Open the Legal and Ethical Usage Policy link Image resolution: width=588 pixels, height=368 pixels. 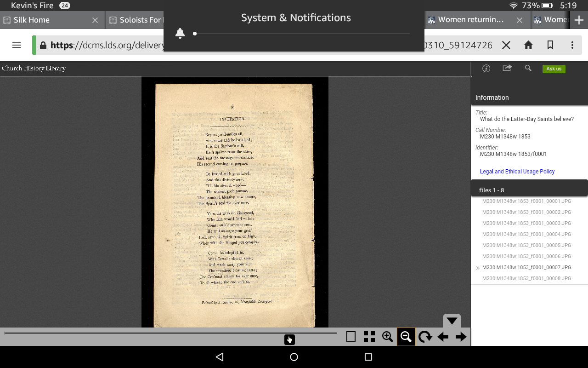517,171
